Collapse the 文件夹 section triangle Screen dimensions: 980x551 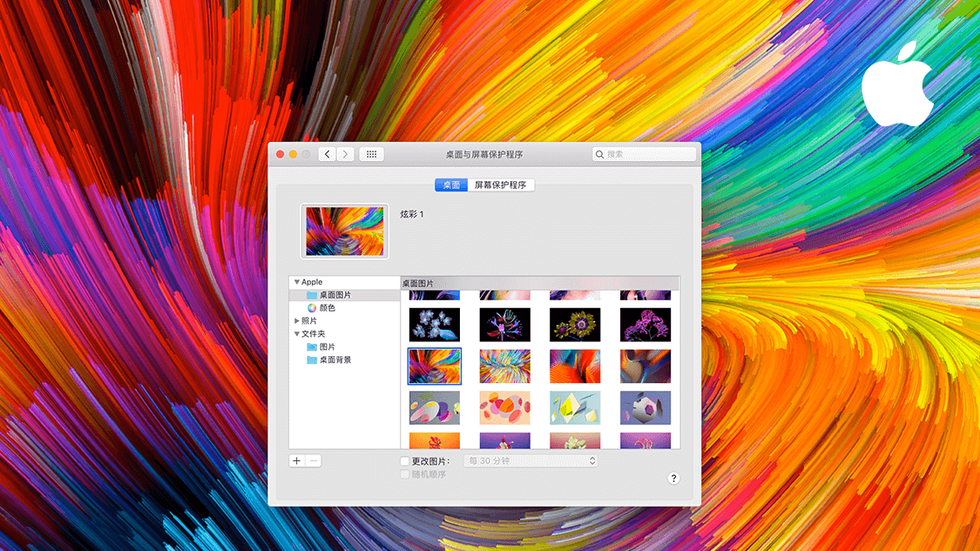click(x=297, y=334)
